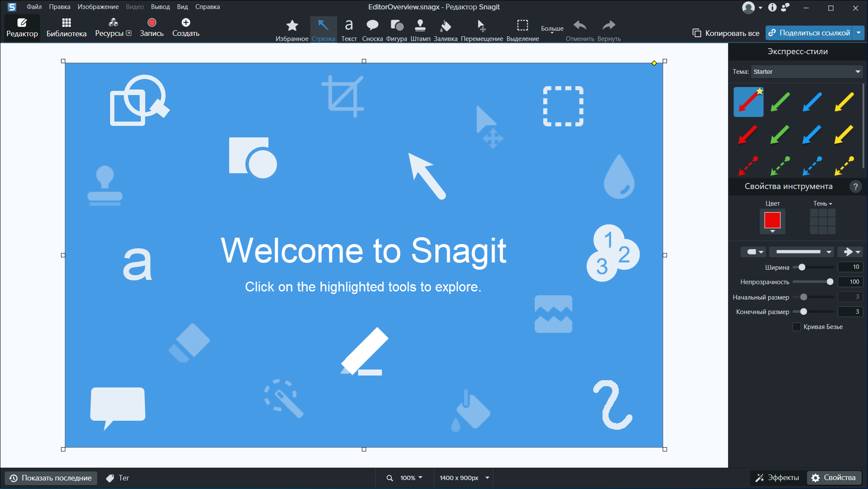Expand the Больше tools dropdown
Image resolution: width=868 pixels, height=489 pixels.
pyautogui.click(x=552, y=29)
